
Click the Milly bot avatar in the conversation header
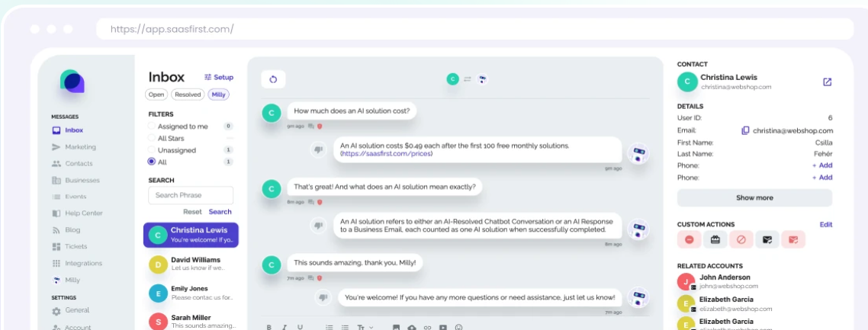point(482,79)
